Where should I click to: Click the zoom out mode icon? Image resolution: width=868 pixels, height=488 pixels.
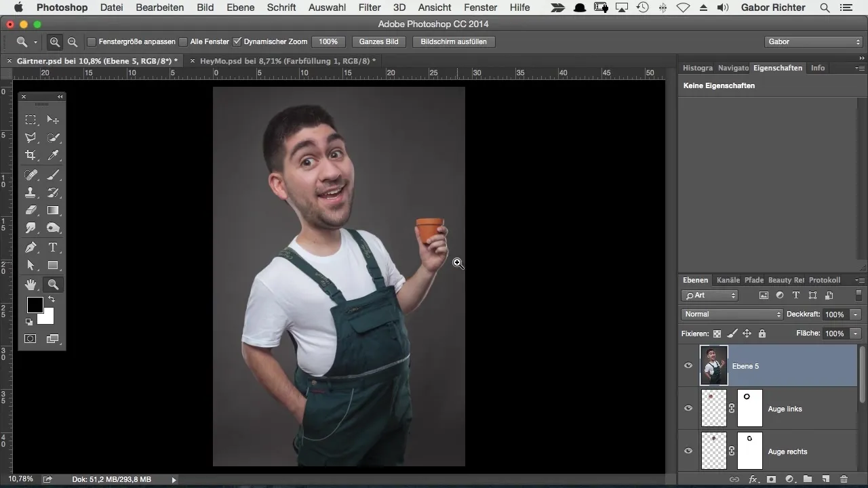coord(72,42)
